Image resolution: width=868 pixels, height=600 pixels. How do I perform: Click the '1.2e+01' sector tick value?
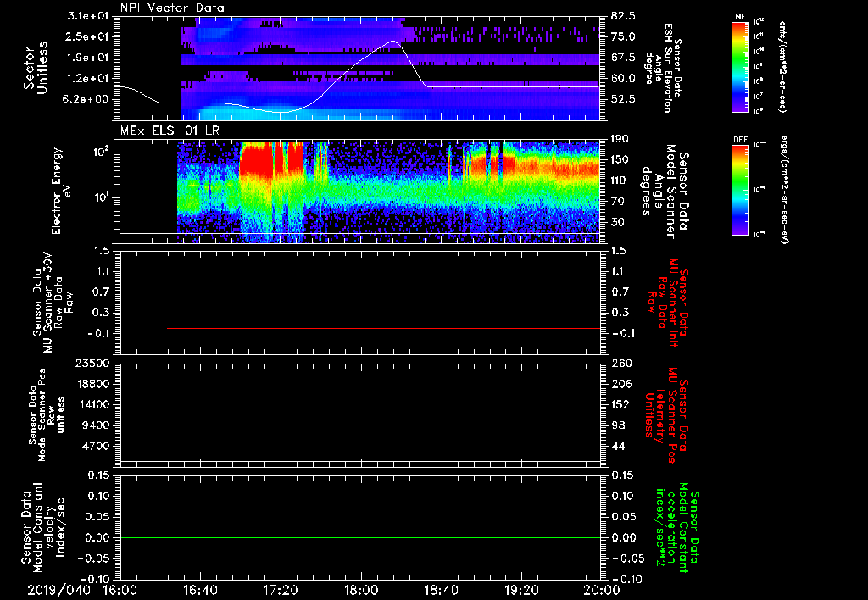88,79
